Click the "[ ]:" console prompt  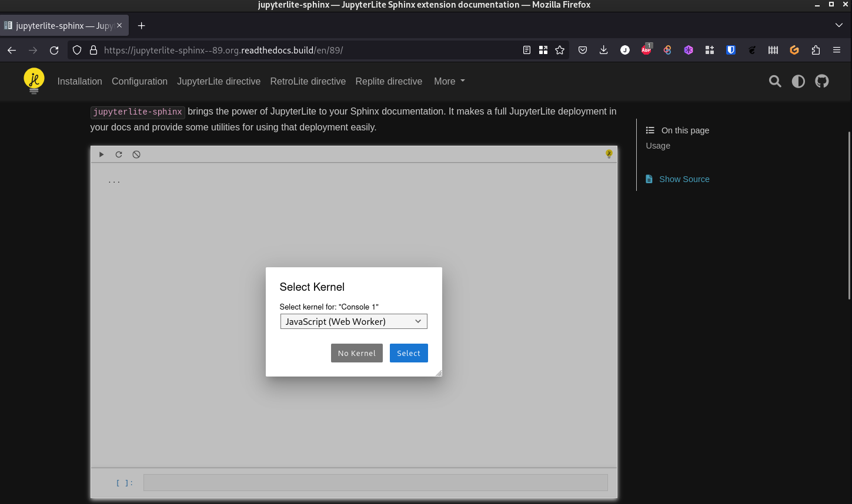[x=125, y=483]
